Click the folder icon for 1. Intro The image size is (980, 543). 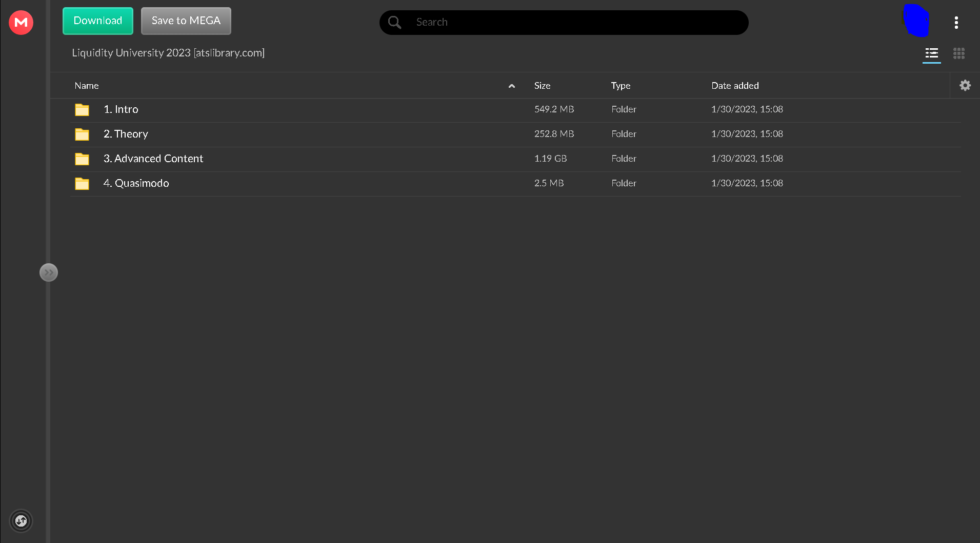82,110
